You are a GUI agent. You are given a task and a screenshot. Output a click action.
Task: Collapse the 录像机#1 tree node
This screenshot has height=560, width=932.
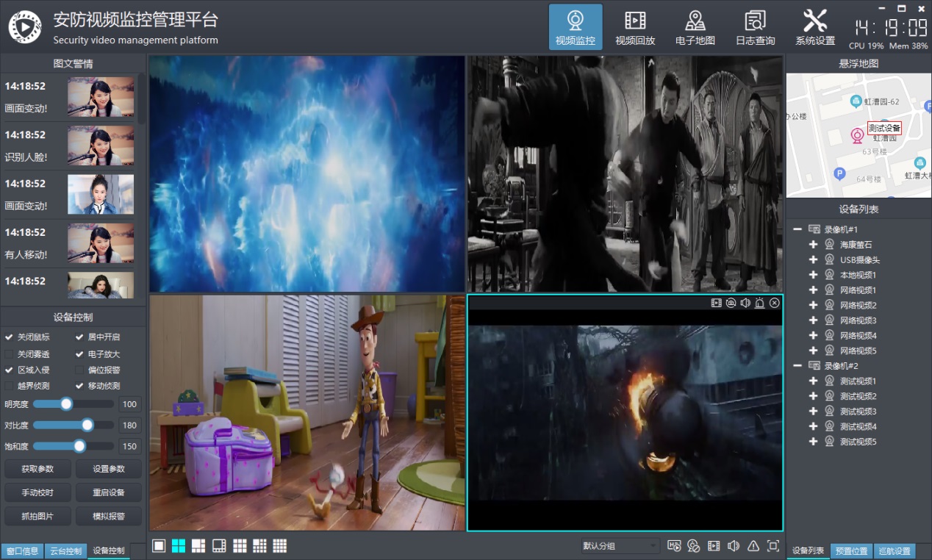pos(797,229)
